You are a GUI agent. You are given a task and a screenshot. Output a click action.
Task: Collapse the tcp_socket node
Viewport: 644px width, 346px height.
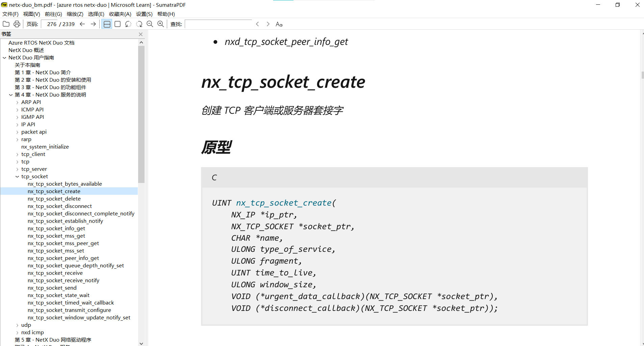coord(17,177)
